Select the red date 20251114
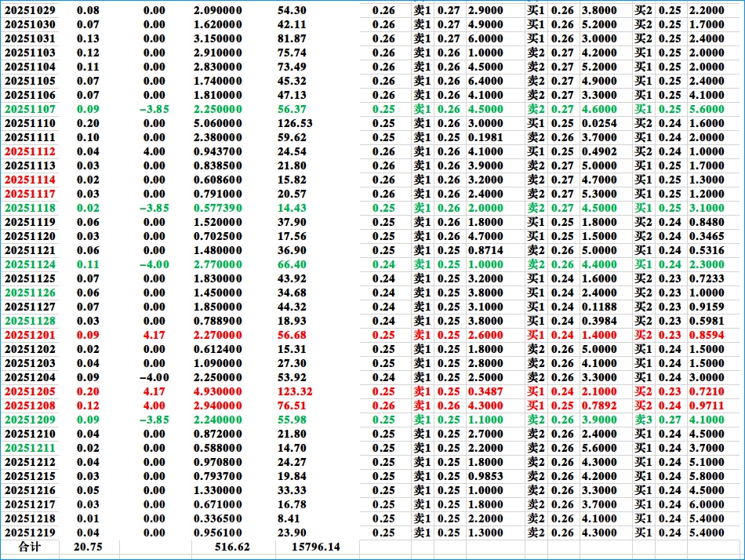The height and width of the screenshot is (560, 745). 30,180
